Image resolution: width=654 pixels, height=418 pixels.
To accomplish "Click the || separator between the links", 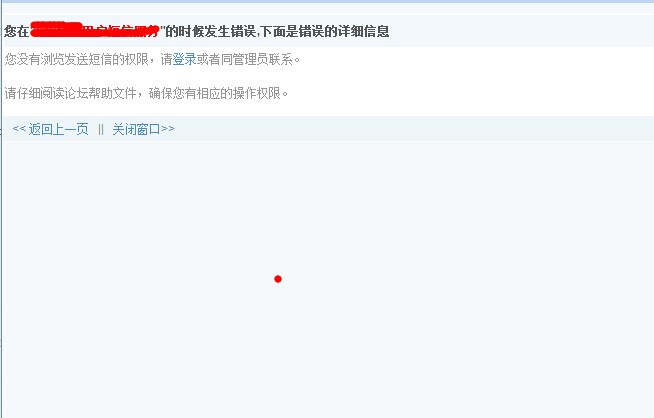I will point(101,129).
